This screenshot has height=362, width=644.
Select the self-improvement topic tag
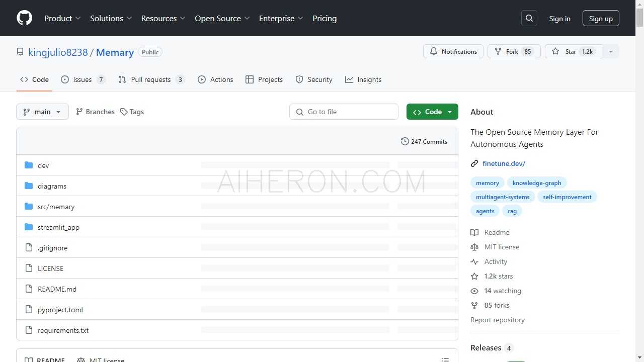click(x=567, y=197)
